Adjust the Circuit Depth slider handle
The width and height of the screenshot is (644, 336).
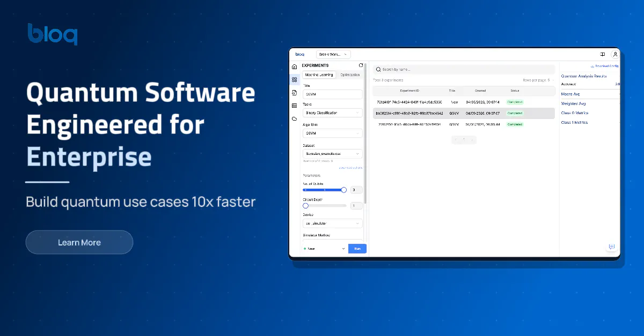[305, 205]
